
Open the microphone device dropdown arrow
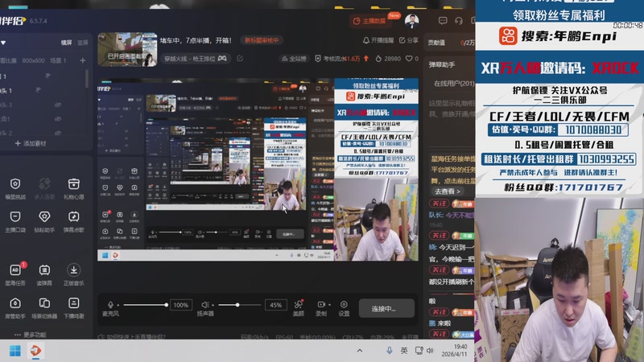click(118, 305)
